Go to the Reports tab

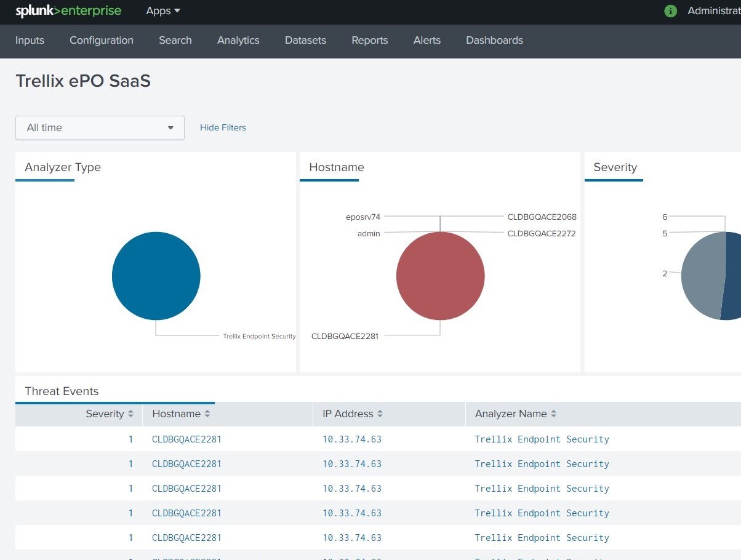click(370, 41)
